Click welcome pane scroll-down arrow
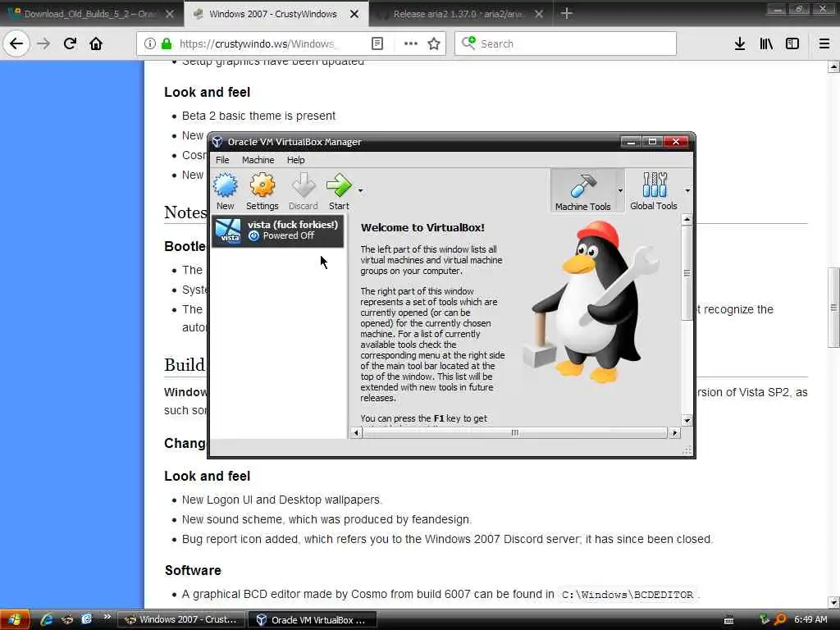840x630 pixels. [x=687, y=421]
